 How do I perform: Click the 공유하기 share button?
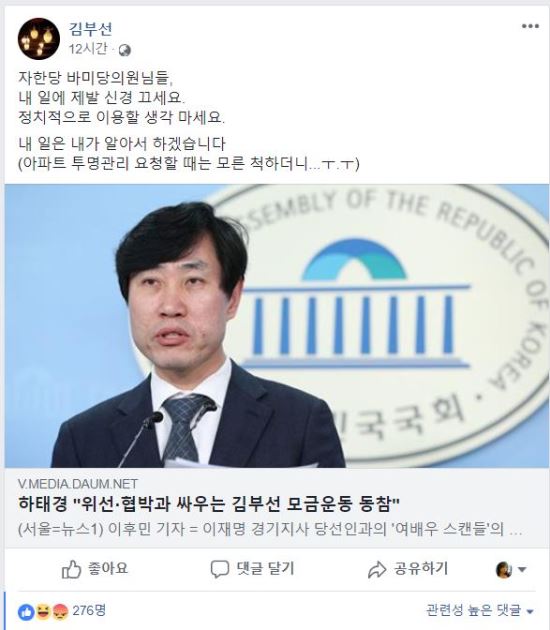click(x=408, y=569)
